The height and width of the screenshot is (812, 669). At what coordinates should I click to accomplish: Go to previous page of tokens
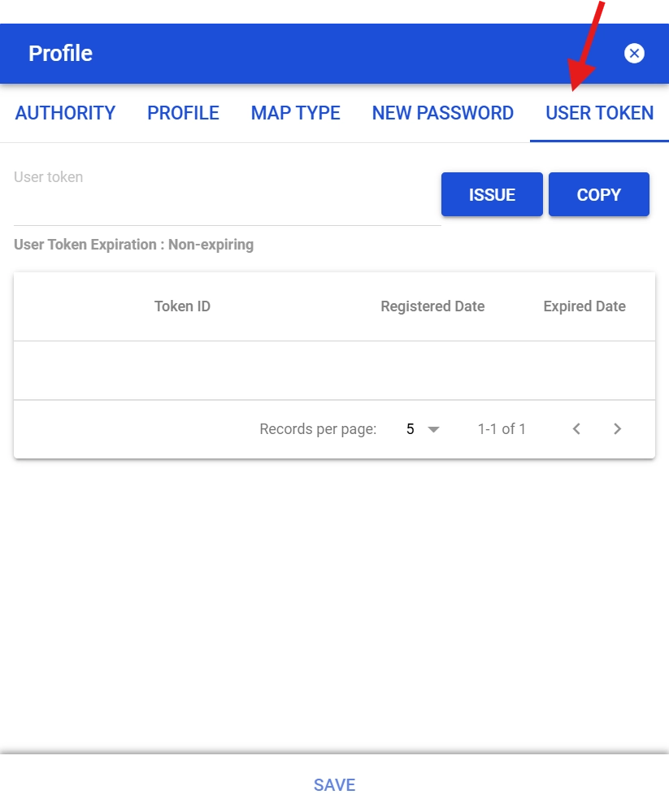pyautogui.click(x=576, y=429)
